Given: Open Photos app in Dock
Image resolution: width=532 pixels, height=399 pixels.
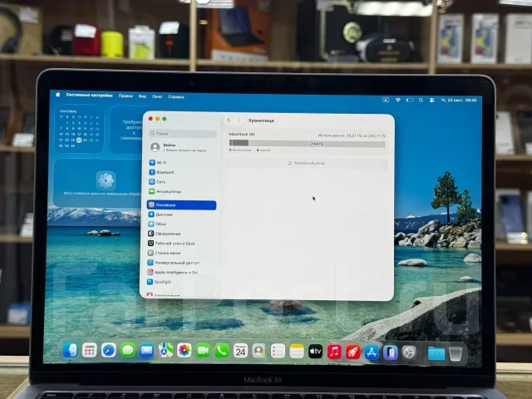Looking at the screenshot, I should 185,351.
